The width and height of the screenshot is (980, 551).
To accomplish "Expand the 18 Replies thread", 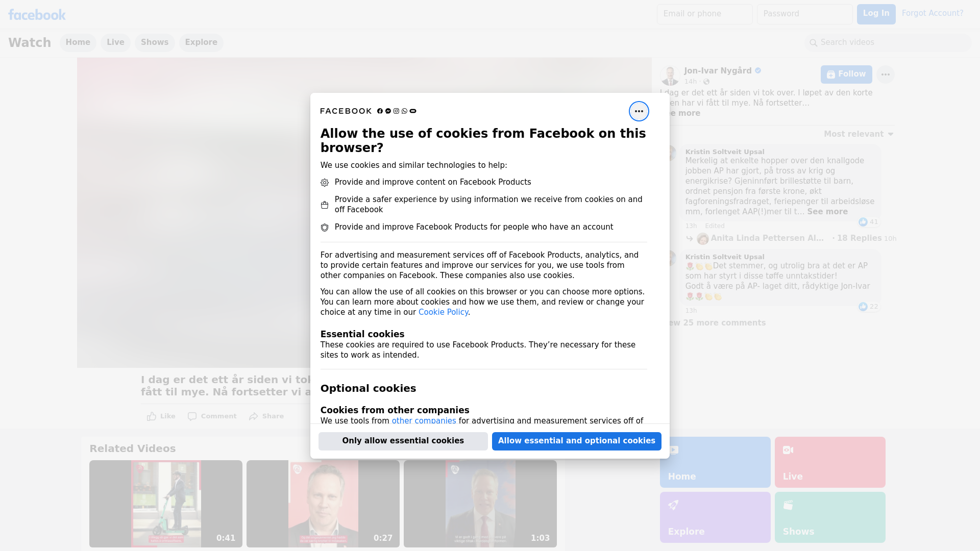I will tap(859, 238).
